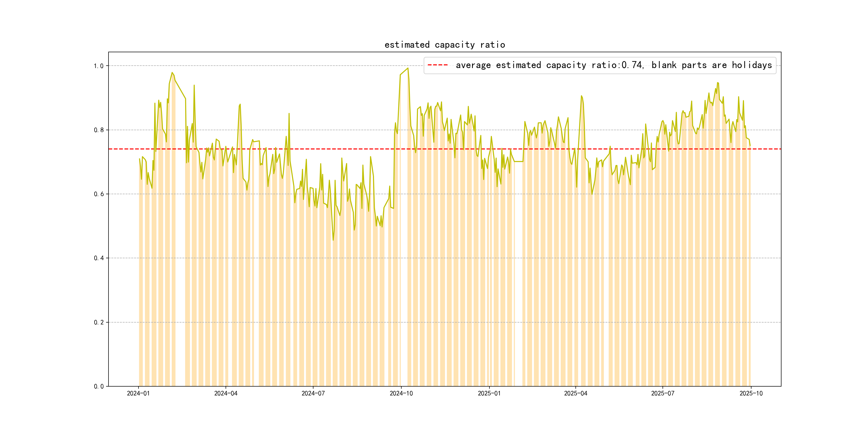Screen dimensions: 868x434
Task: Click the red dashed line legend sample
Action: coord(437,65)
